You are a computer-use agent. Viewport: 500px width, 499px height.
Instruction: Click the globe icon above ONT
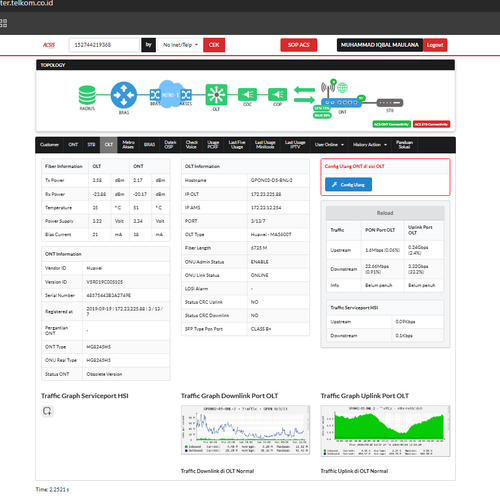point(342,88)
